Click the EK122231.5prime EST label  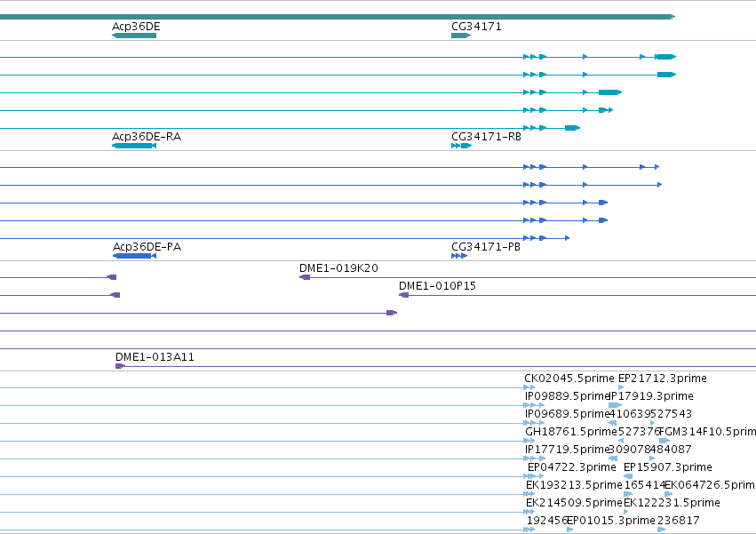(672, 503)
